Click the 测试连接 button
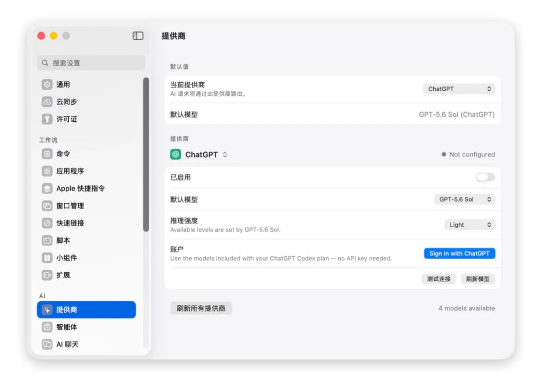Viewport: 542px width, 392px height. pyautogui.click(x=439, y=279)
